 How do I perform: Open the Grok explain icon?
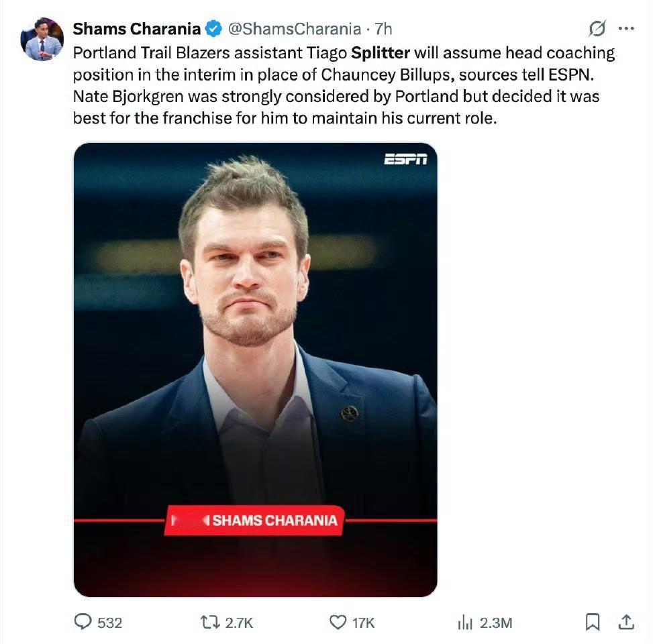(596, 29)
